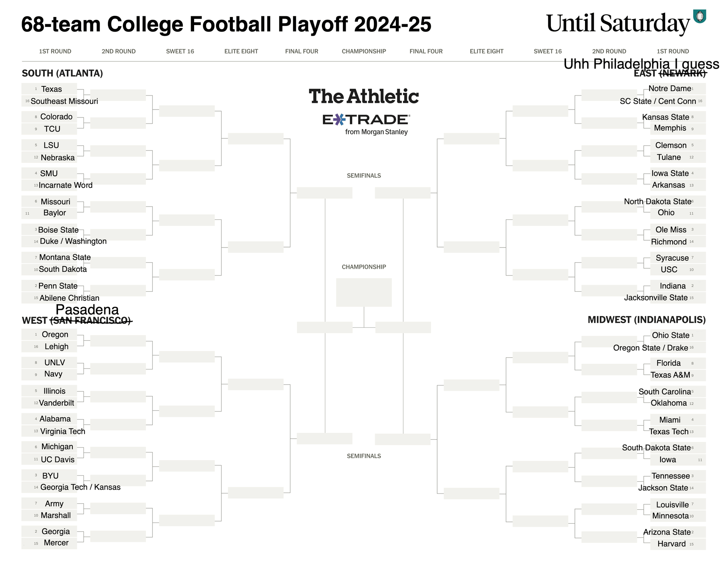The image size is (728, 562).
Task: Click the Until Saturday wordmark
Action: 618,23
